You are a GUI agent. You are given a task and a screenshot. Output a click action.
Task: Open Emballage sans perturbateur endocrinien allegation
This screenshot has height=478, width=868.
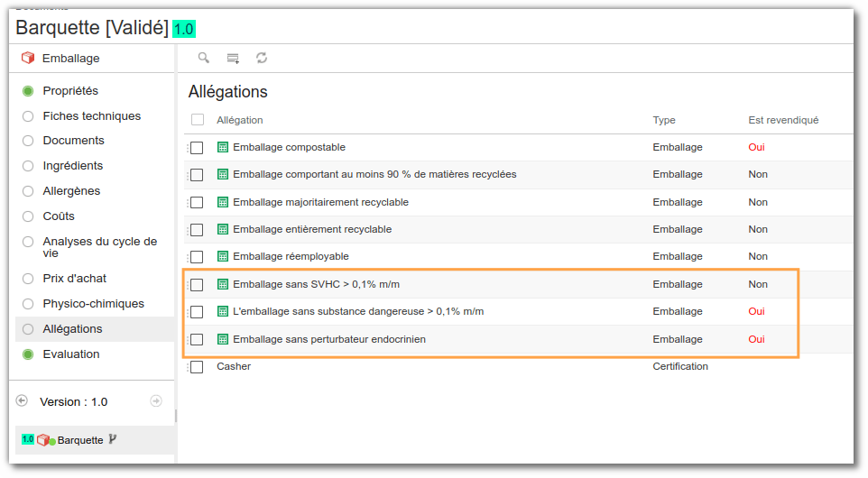click(329, 339)
